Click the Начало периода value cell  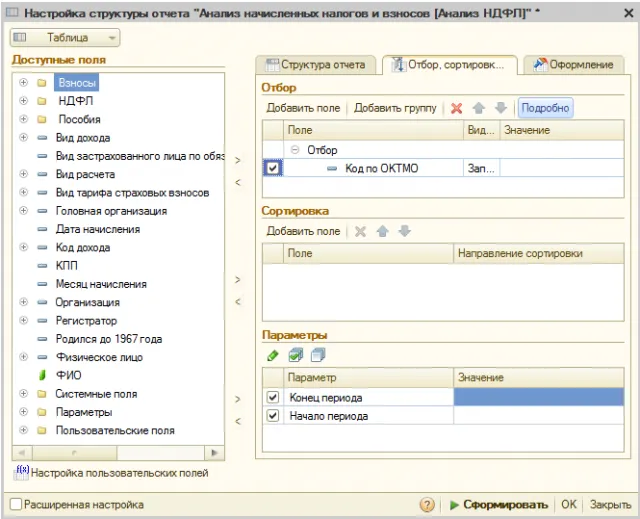[538, 415]
